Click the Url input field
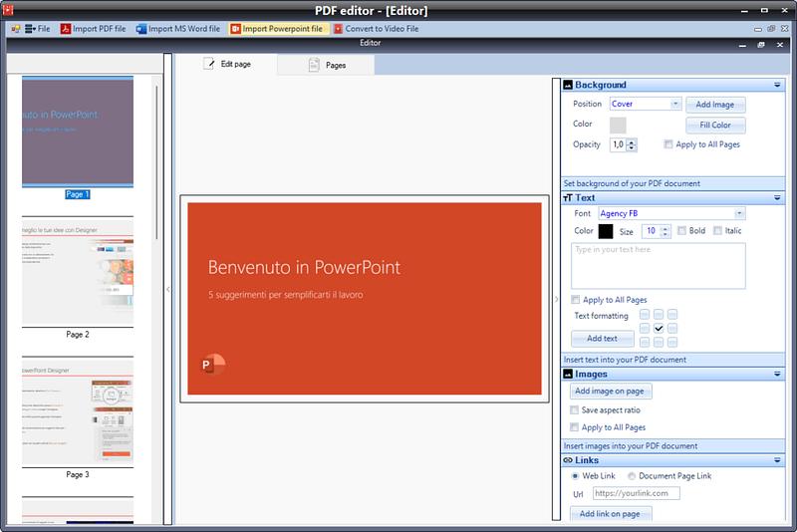Viewport: 797px width, 532px height. 637,493
